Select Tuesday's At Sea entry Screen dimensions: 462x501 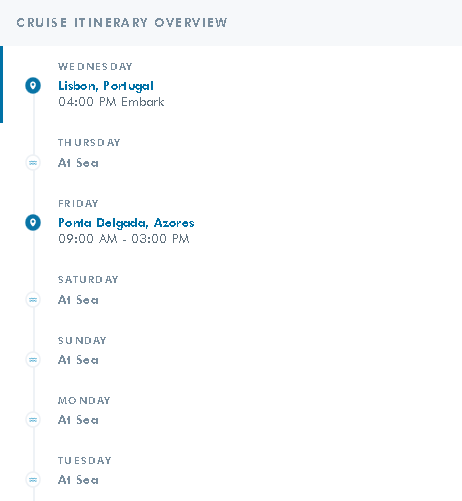tap(78, 480)
